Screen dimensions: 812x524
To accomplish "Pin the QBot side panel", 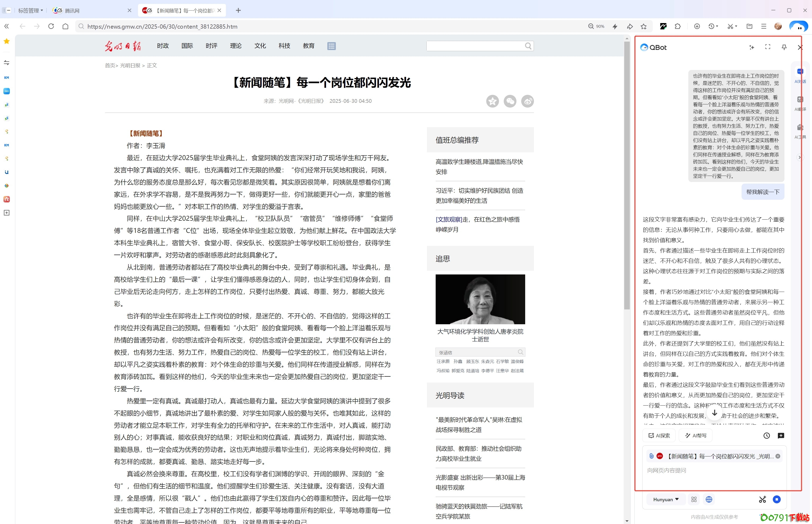I will [784, 47].
